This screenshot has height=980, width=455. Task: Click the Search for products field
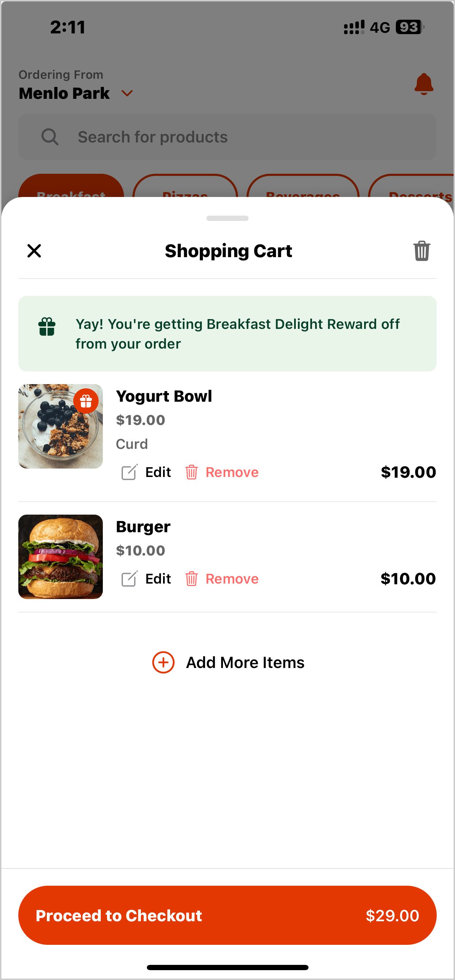click(227, 137)
